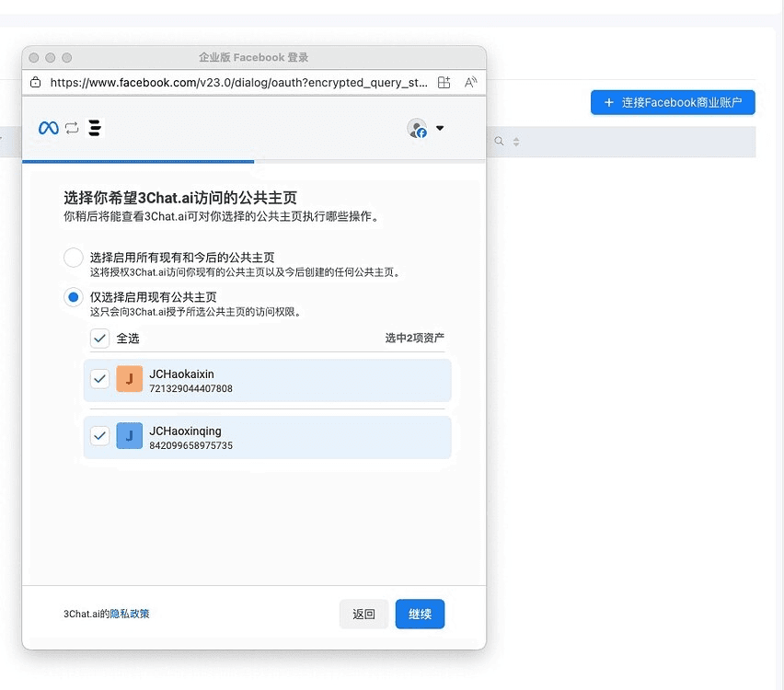This screenshot has width=784, height=690.
Task: Click the lock icon in address bar
Action: click(x=36, y=83)
